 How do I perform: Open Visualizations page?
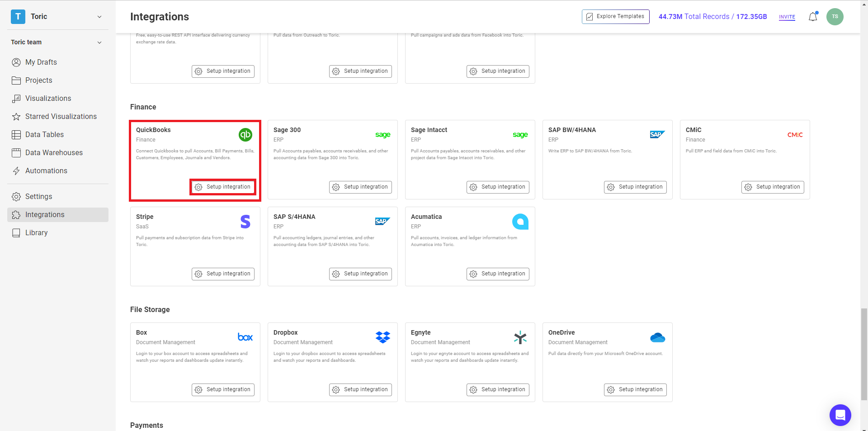tap(58, 99)
